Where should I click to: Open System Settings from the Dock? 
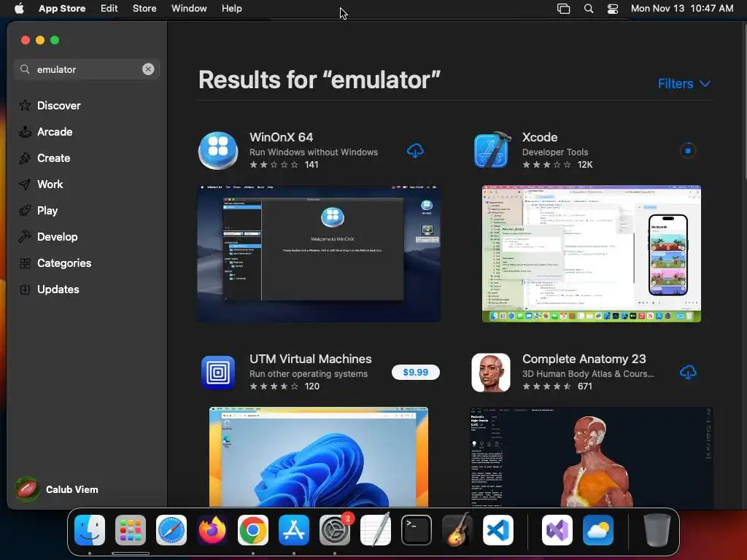335,530
